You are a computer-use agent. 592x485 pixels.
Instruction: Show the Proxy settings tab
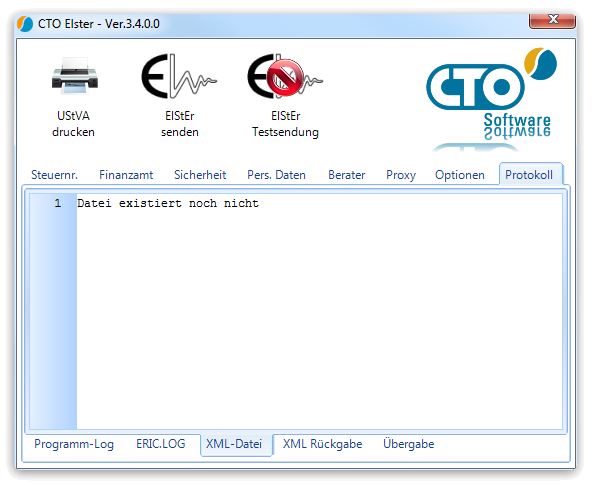(401, 175)
